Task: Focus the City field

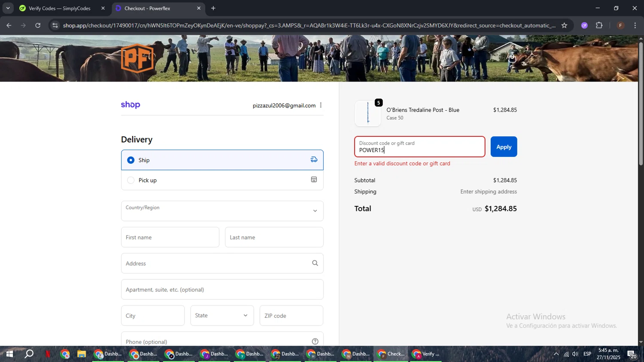Action: coord(153,316)
